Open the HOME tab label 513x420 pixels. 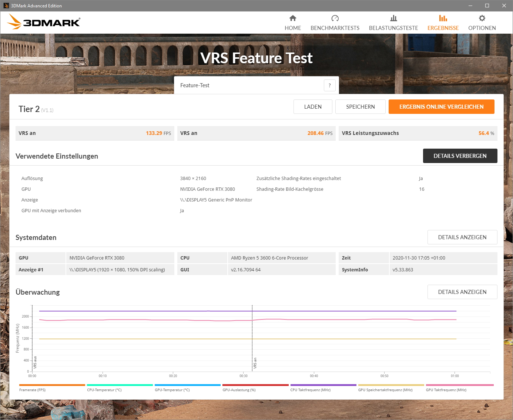[293, 28]
